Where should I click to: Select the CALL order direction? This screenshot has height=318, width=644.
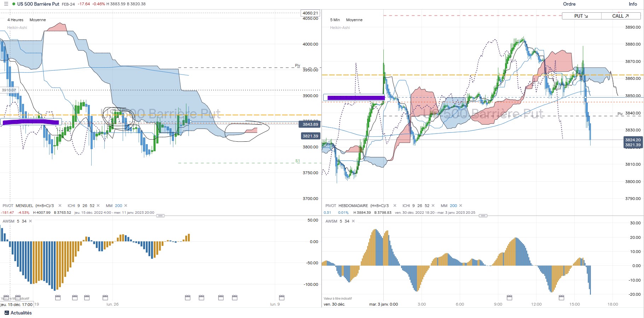[x=621, y=16]
